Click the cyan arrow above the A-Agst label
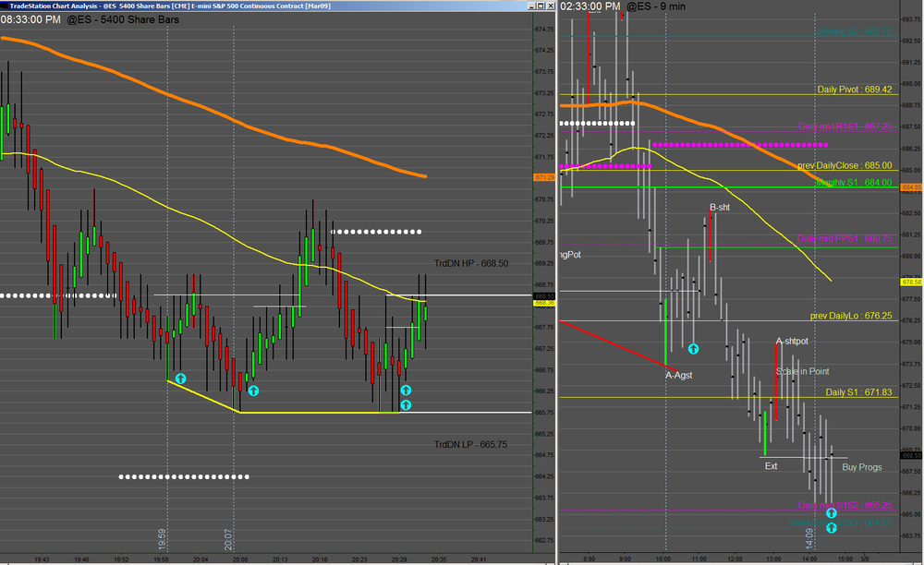 [x=693, y=349]
